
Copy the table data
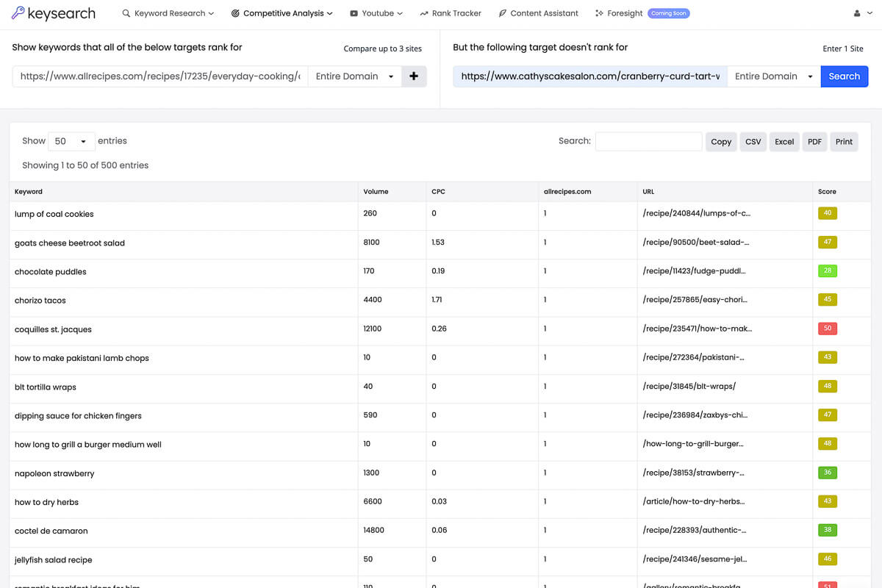click(721, 142)
